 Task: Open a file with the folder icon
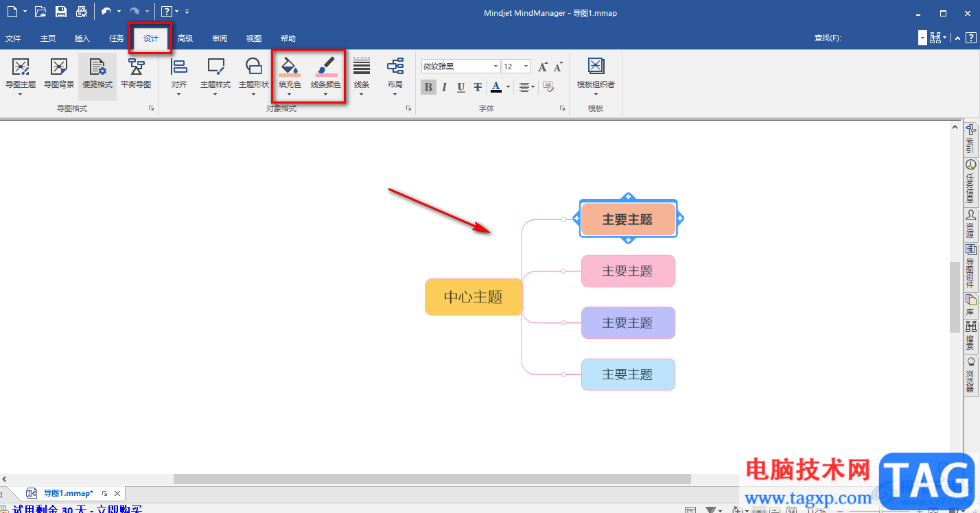(x=40, y=11)
